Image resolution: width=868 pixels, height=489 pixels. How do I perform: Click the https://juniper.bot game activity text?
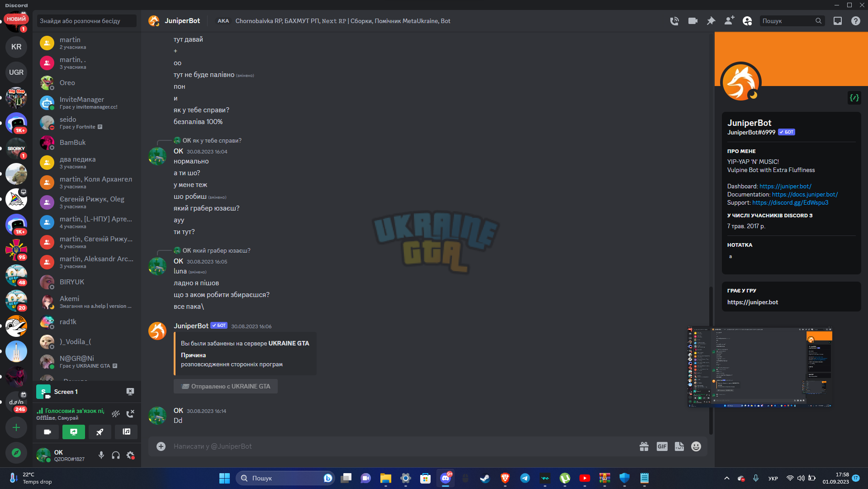(x=753, y=302)
